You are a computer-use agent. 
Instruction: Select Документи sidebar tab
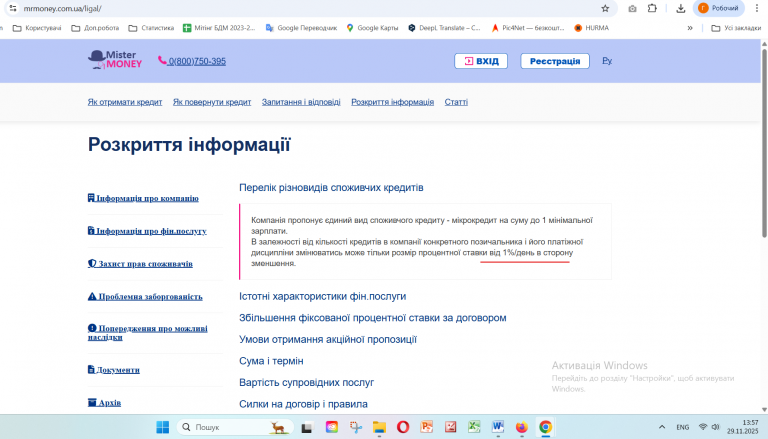coord(114,370)
